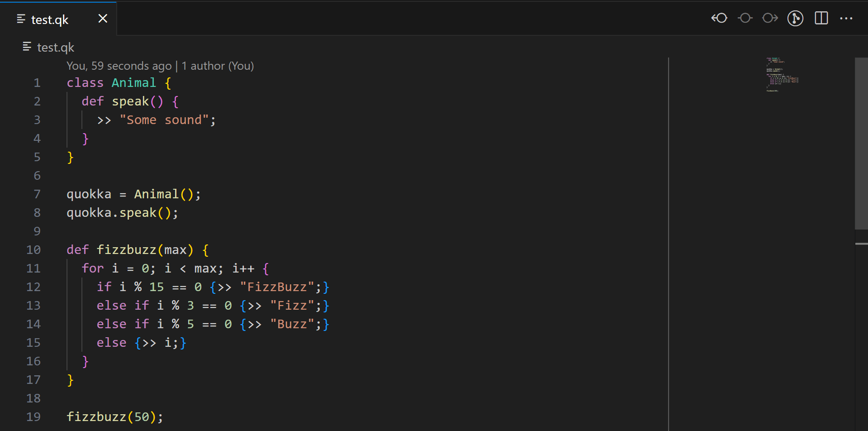Click the minimap code preview
868x431 pixels.
click(783, 75)
